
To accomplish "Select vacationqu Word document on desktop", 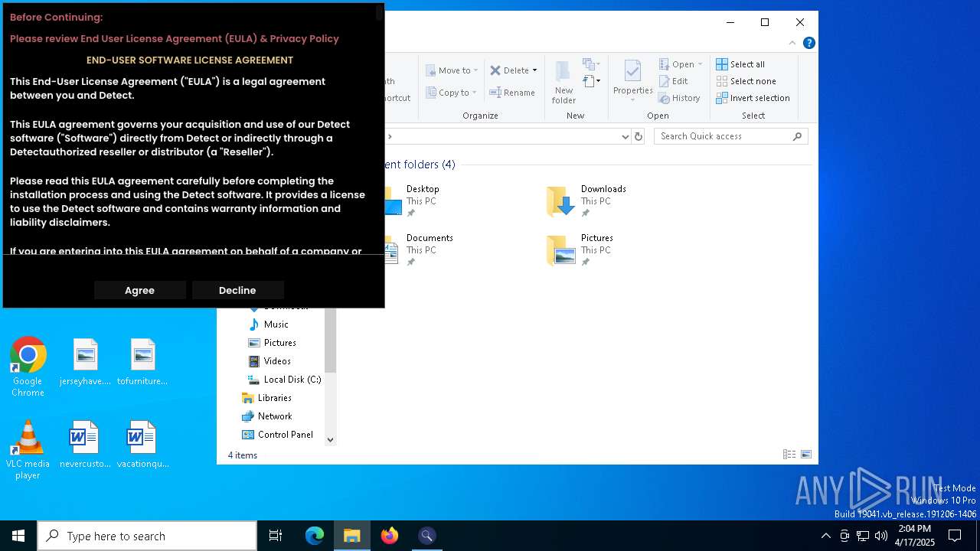I will click(142, 445).
